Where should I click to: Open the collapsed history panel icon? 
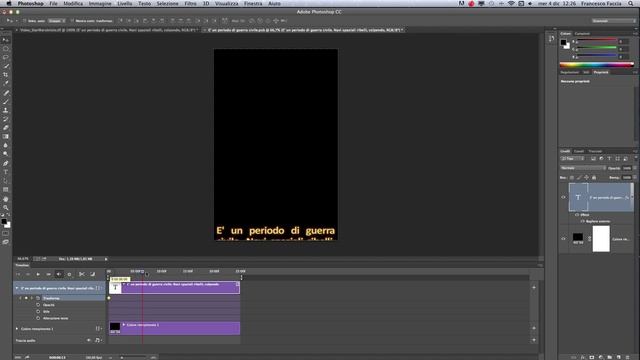552,38
